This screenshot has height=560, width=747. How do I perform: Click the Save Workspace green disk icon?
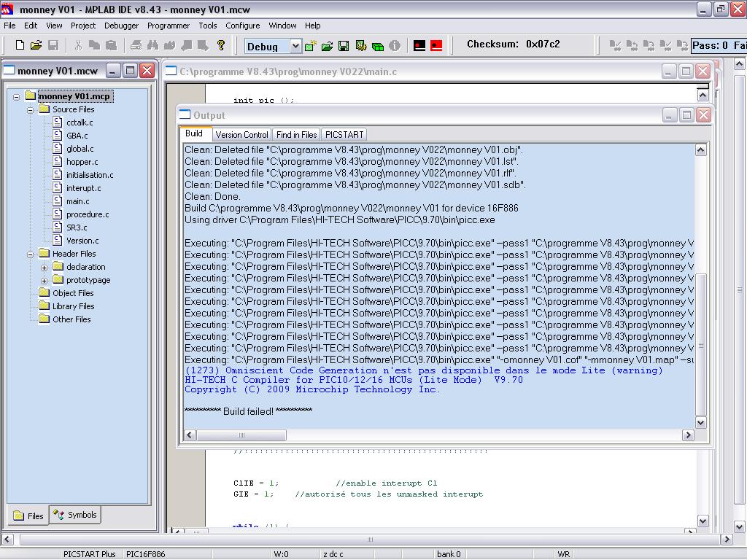344,46
